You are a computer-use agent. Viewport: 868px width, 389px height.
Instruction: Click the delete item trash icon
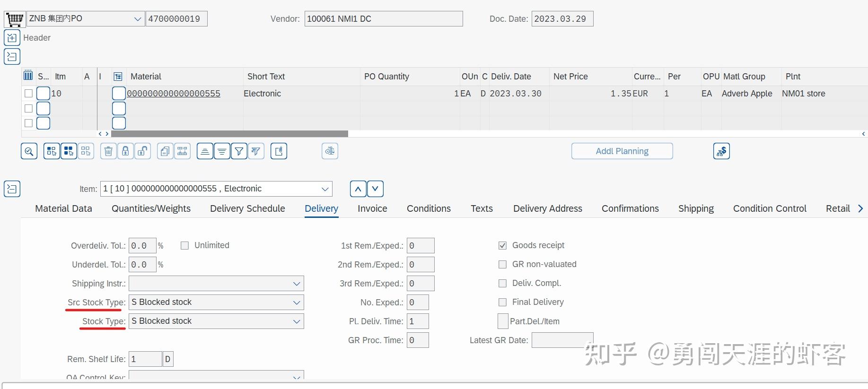pyautogui.click(x=108, y=151)
